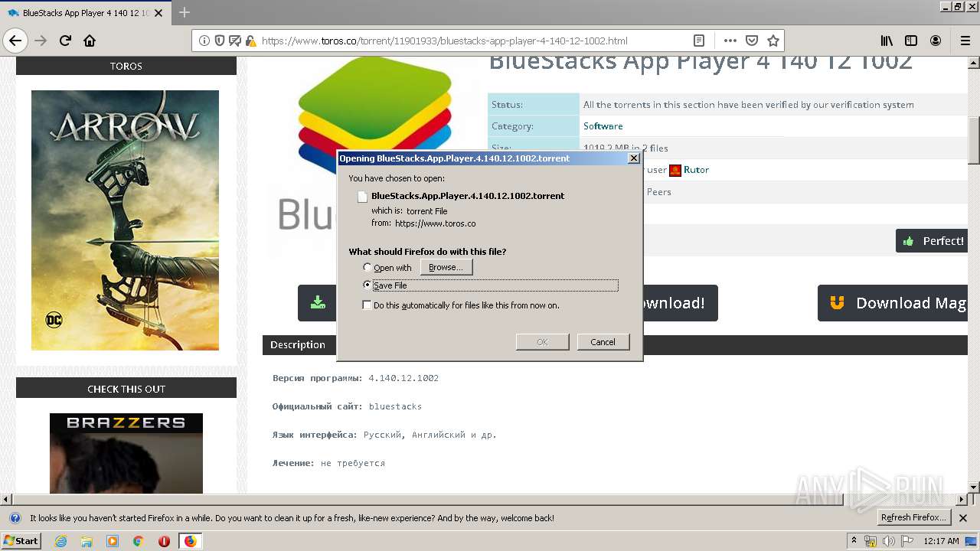The width and height of the screenshot is (980, 551).
Task: Switch to Firefox taskbar button
Action: (x=190, y=541)
